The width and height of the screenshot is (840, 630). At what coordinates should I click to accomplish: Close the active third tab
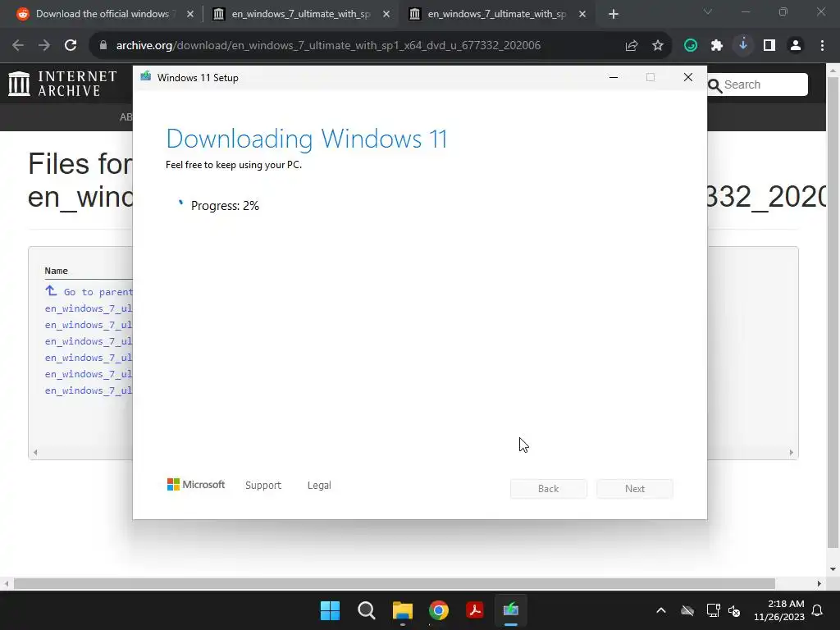pos(582,14)
